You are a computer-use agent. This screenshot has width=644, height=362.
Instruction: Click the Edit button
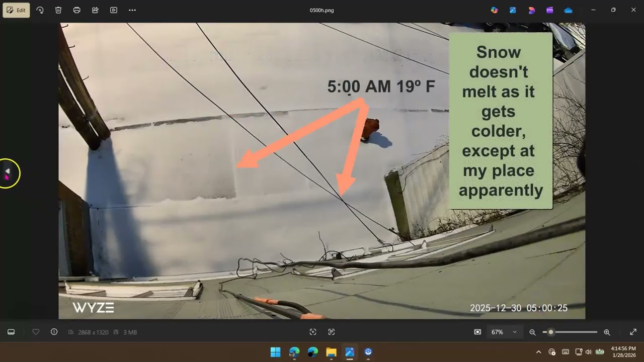[16, 10]
